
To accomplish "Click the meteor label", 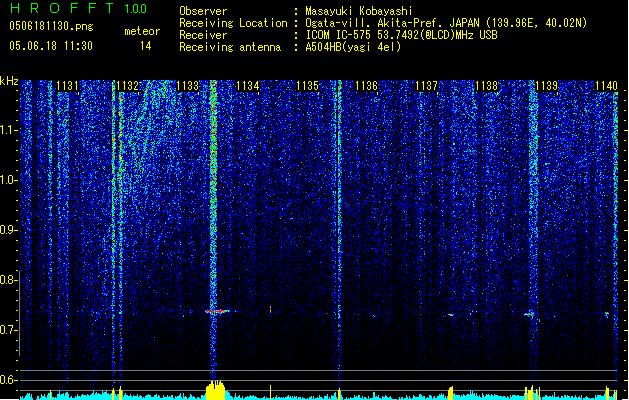I will pos(142,31).
